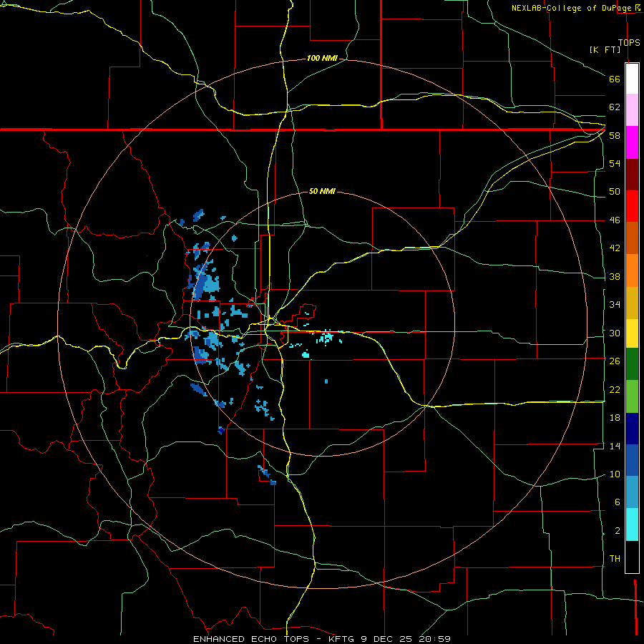Click the dark orange band near 42-46
This screenshot has height=644, width=644.
(632, 238)
